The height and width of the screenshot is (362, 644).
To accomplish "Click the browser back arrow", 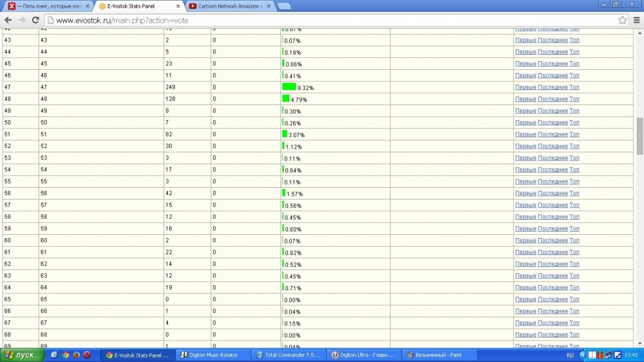I will click(8, 20).
